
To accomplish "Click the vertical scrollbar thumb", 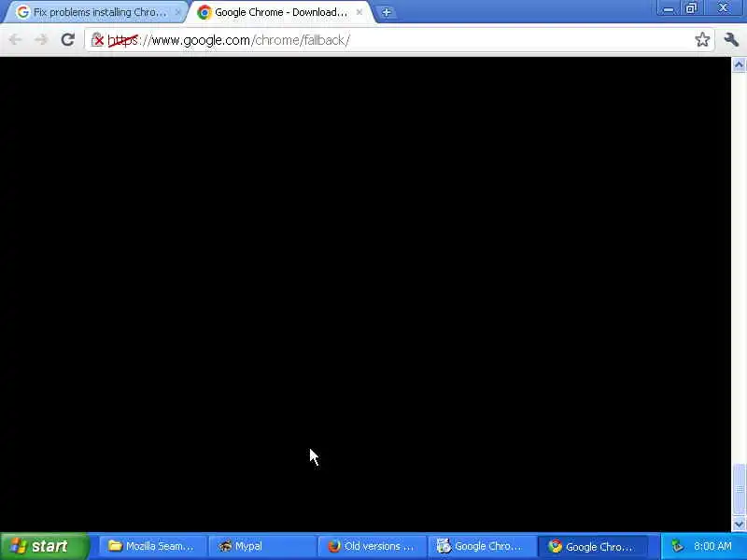I will click(x=739, y=489).
